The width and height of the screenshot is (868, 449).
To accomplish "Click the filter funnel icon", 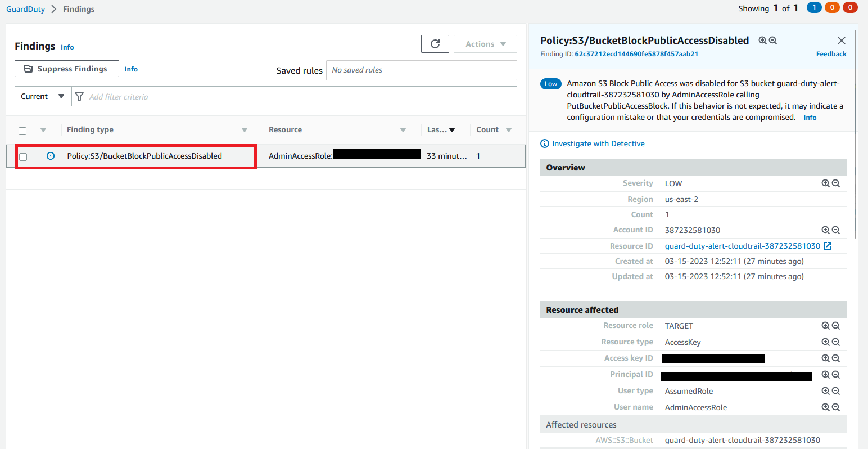I will (x=79, y=97).
